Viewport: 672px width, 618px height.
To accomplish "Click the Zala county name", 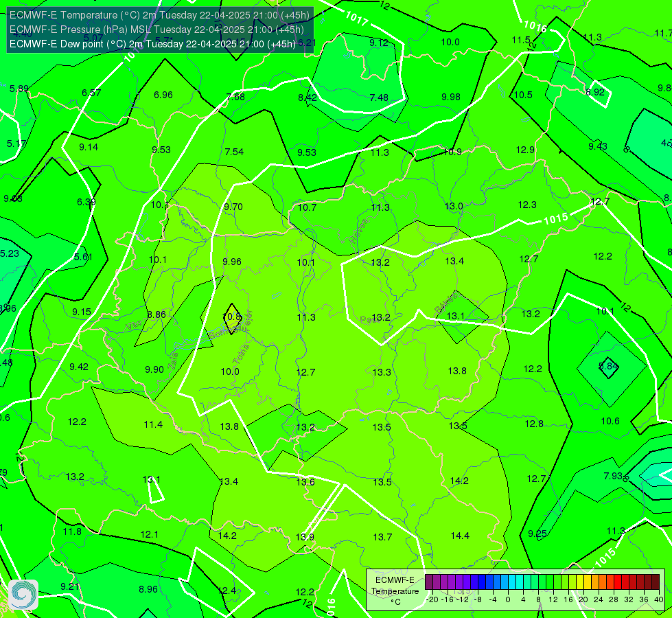I will pyautogui.click(x=173, y=363).
